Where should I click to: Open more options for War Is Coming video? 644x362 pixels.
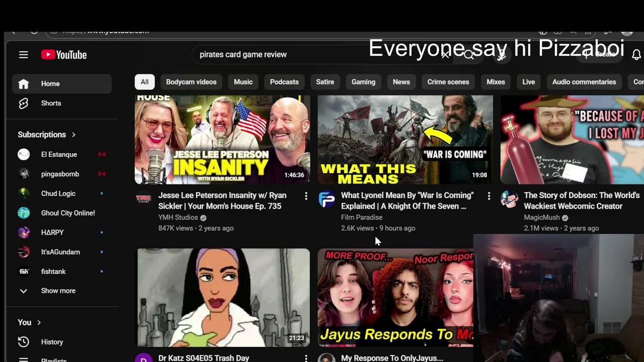(x=489, y=196)
